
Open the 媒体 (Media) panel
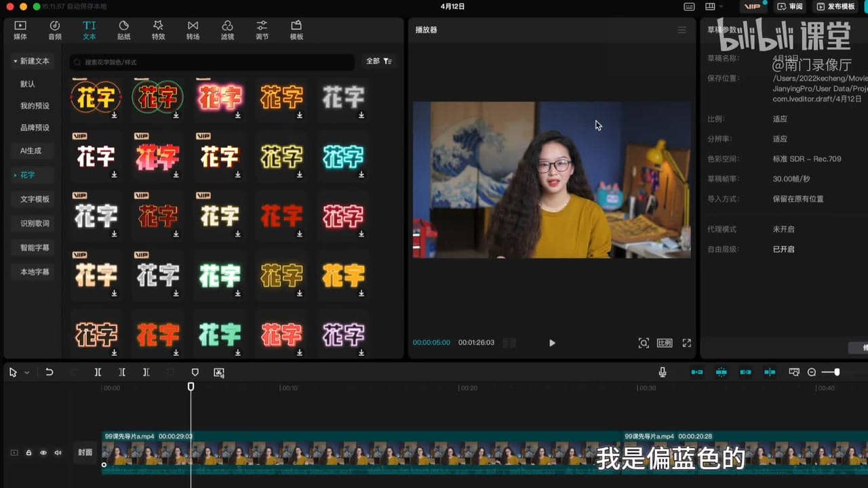(x=20, y=30)
